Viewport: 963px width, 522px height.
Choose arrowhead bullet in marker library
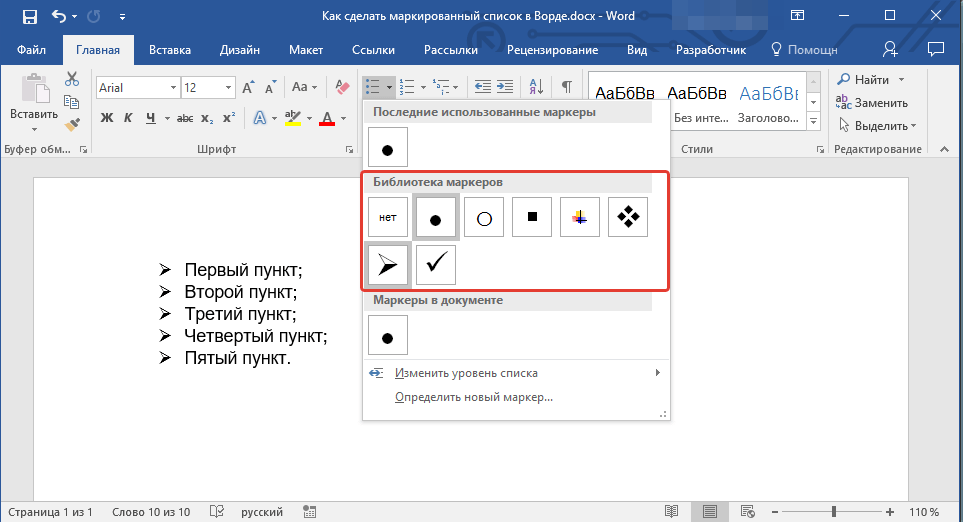click(x=388, y=265)
